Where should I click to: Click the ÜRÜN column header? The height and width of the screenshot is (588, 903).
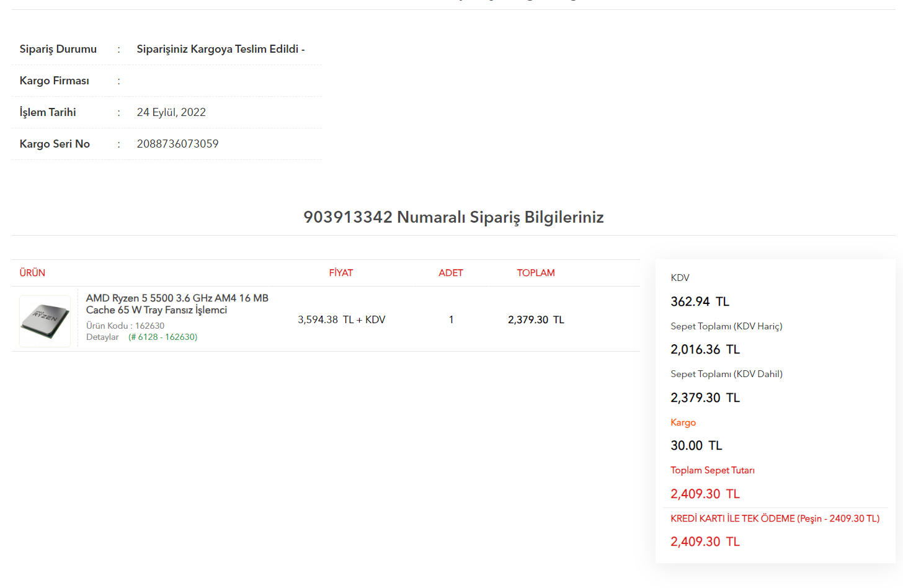[x=32, y=273]
